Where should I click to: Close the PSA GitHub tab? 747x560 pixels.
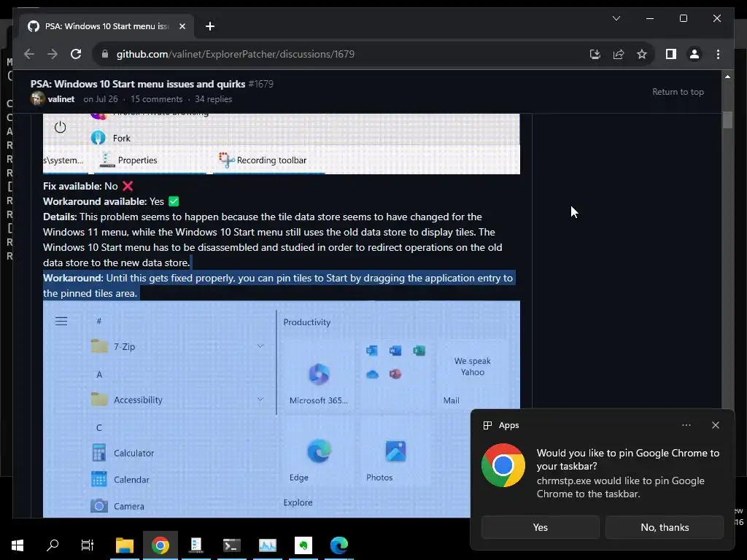tap(182, 26)
